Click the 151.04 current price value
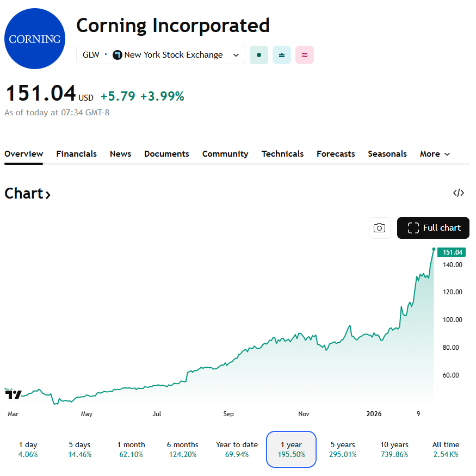Viewport: 476px width, 476px height. (x=41, y=93)
